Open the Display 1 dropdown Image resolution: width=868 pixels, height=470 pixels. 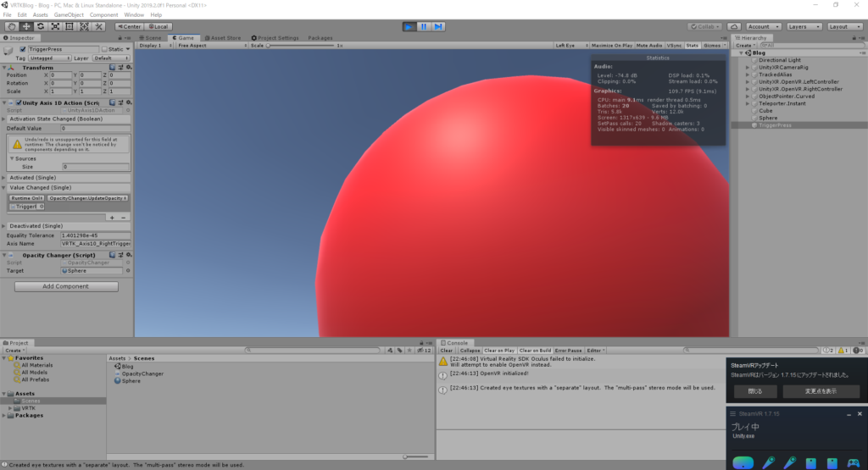(155, 46)
